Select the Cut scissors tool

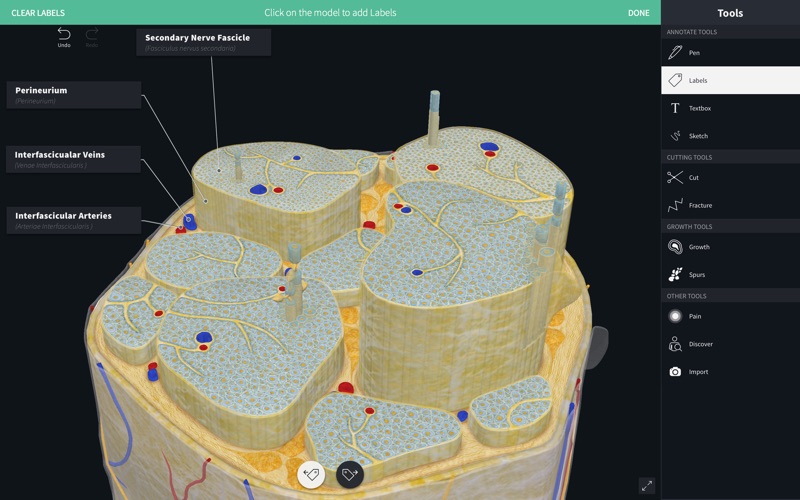(x=730, y=178)
